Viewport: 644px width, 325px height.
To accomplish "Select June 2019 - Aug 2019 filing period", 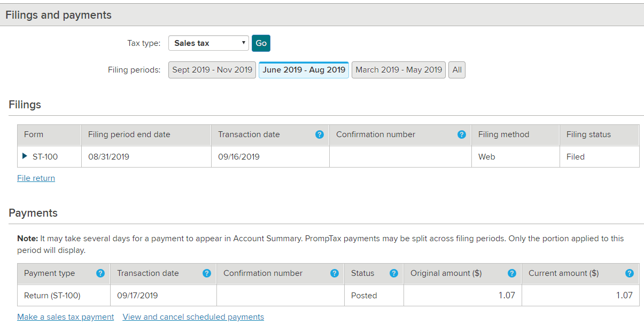I will 304,70.
